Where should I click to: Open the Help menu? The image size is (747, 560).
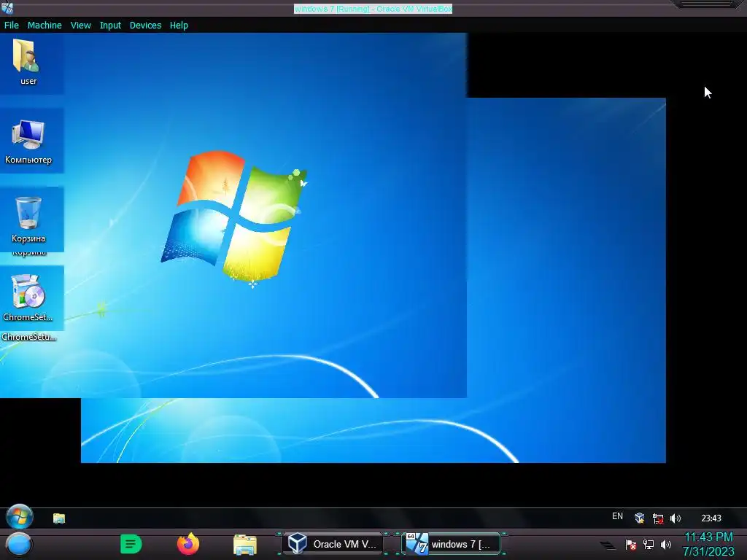179,26
